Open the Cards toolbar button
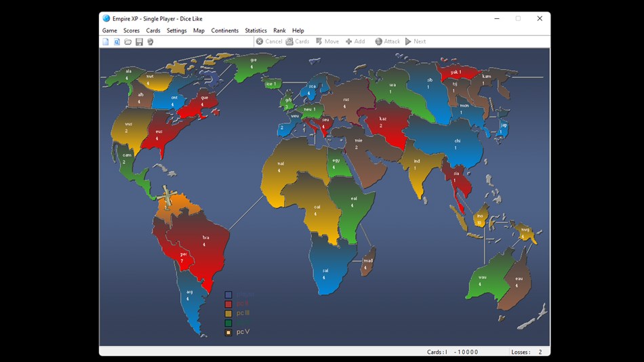Screen dimensions: 644x362 (298, 41)
